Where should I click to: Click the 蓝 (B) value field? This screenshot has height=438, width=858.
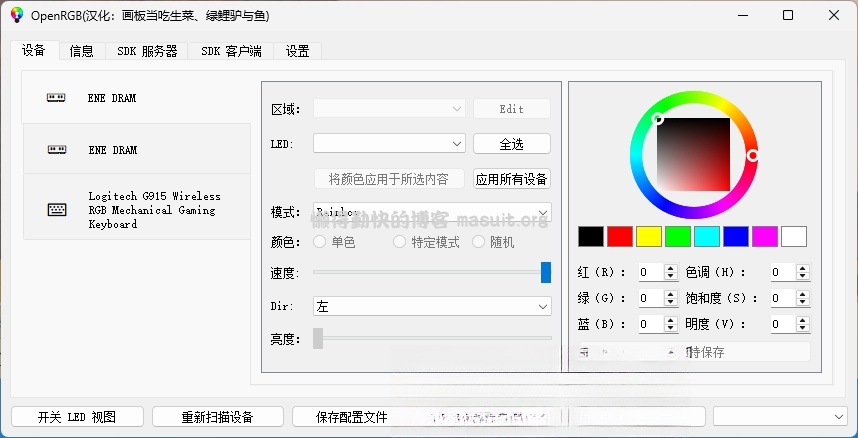(651, 324)
